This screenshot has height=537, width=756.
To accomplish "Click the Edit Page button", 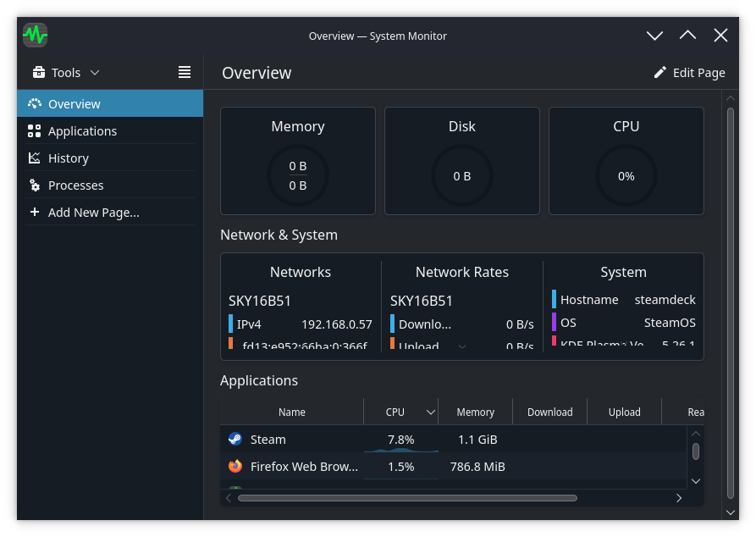I will pos(690,72).
